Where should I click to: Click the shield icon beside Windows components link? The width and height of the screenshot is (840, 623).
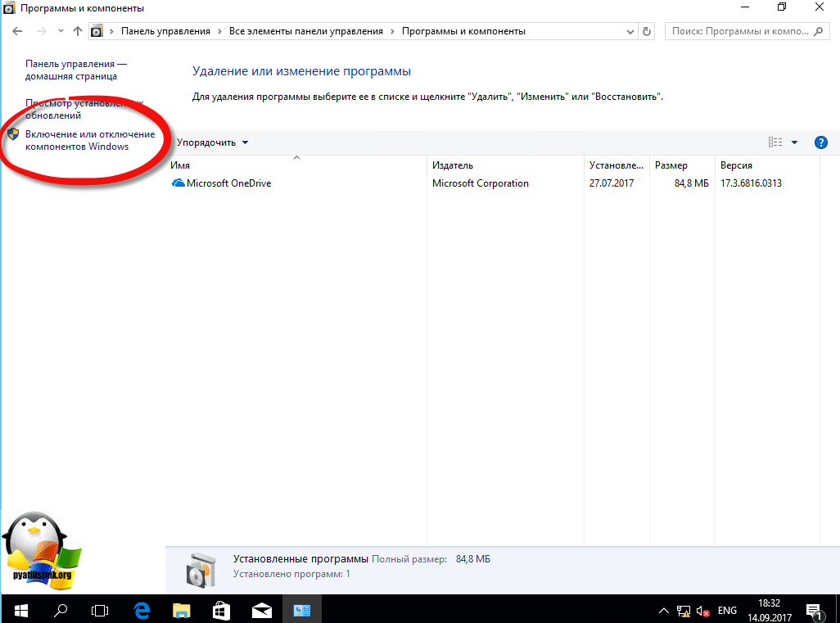click(13, 134)
